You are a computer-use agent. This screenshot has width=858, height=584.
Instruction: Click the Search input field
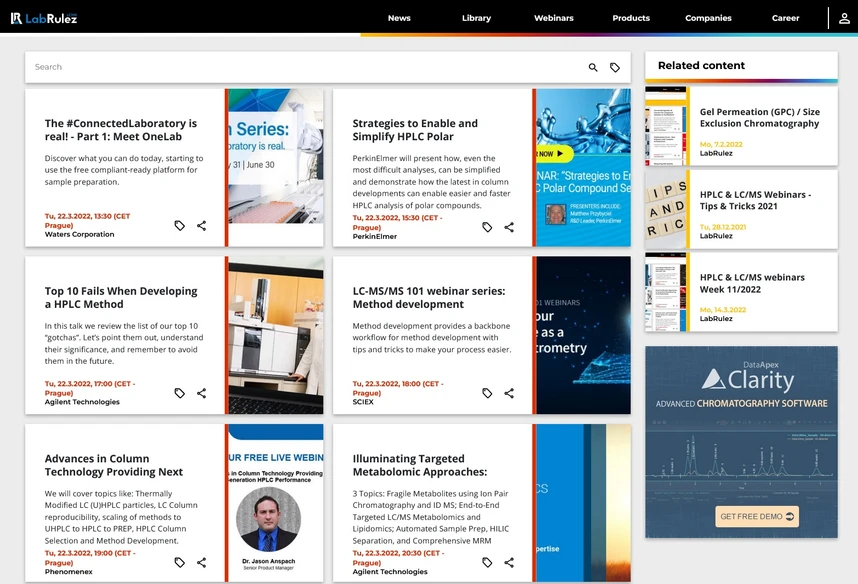click(306, 67)
